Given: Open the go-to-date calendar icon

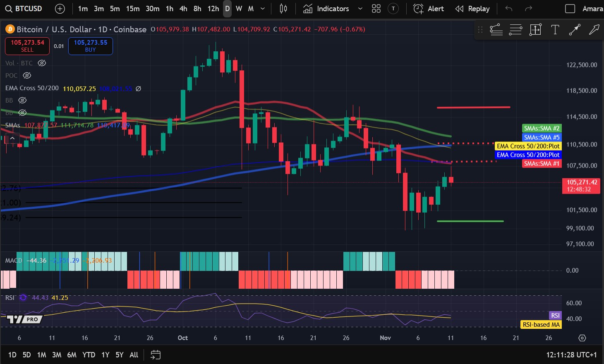Looking at the screenshot, I should pos(156,355).
